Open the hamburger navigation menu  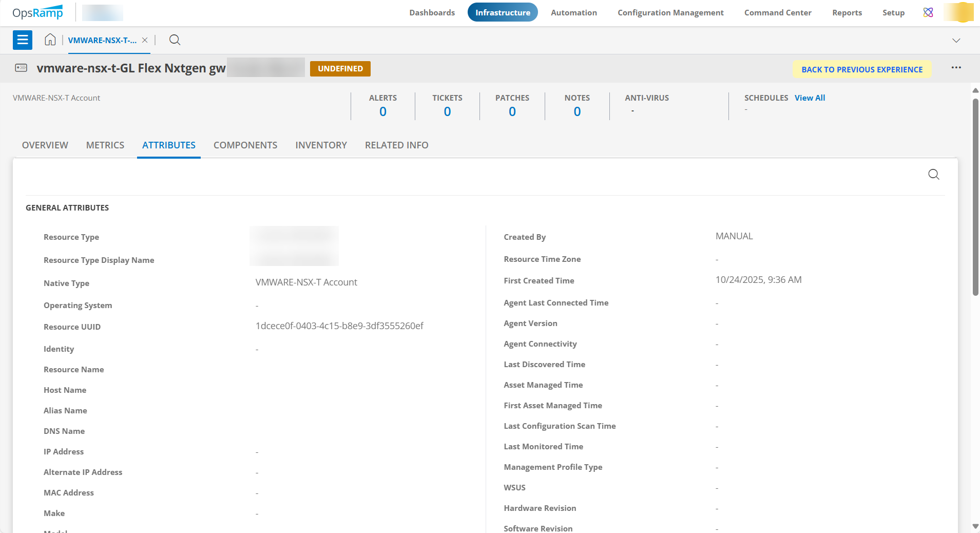pos(23,40)
